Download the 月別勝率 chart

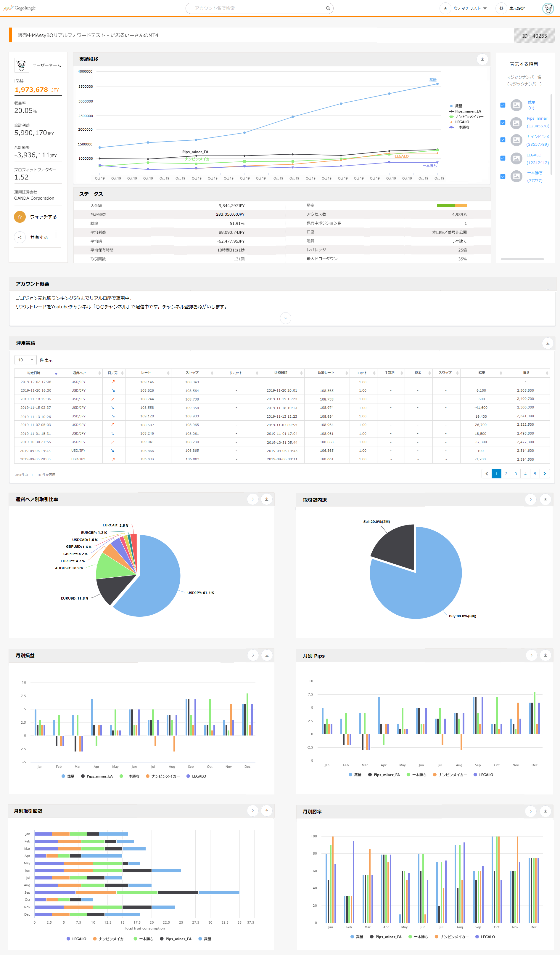click(x=545, y=811)
